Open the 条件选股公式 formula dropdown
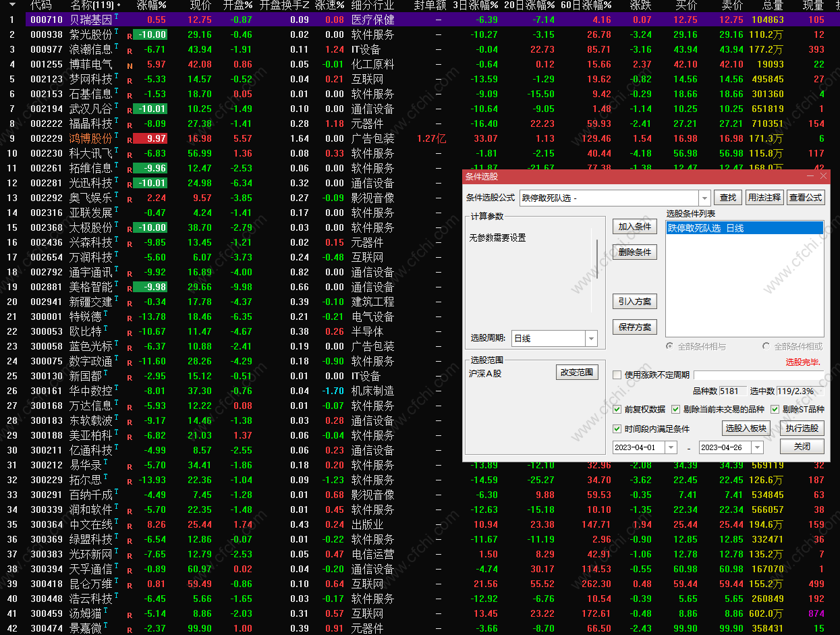840x635 pixels. (705, 198)
